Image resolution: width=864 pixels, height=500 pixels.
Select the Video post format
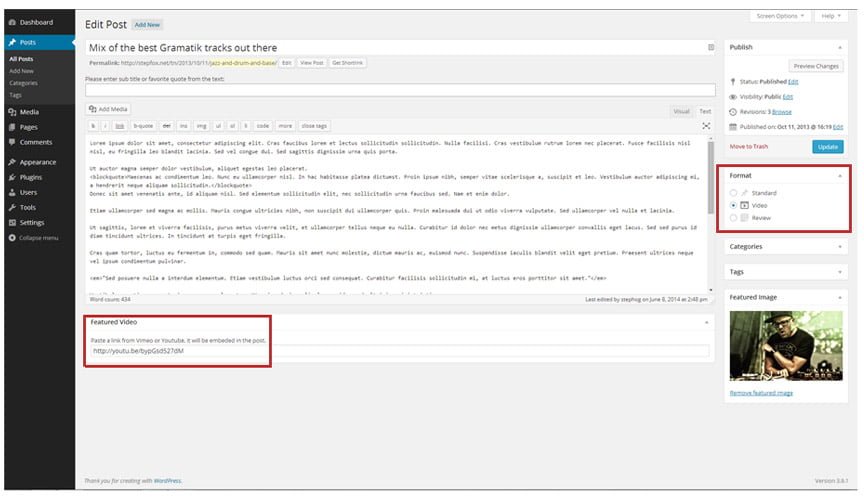[x=734, y=204]
